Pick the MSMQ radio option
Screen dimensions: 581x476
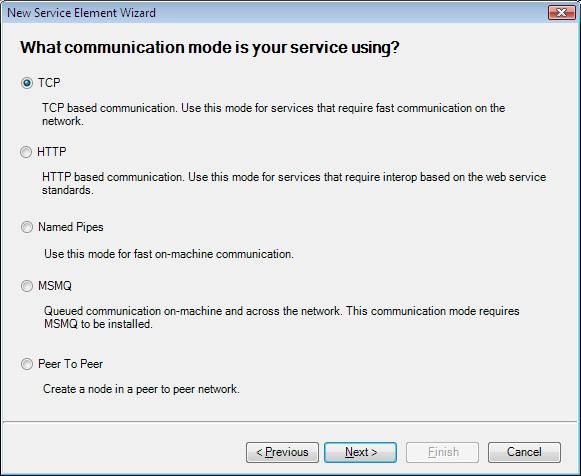(x=27, y=286)
